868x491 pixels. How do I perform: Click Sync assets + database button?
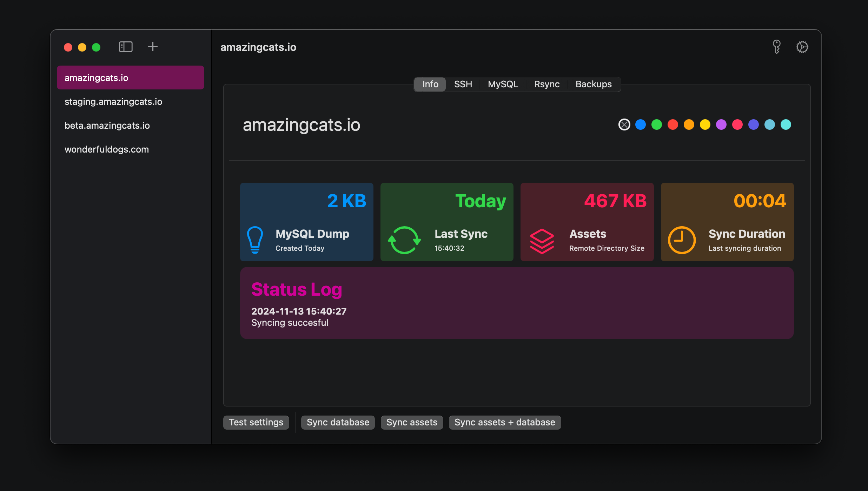[505, 422]
